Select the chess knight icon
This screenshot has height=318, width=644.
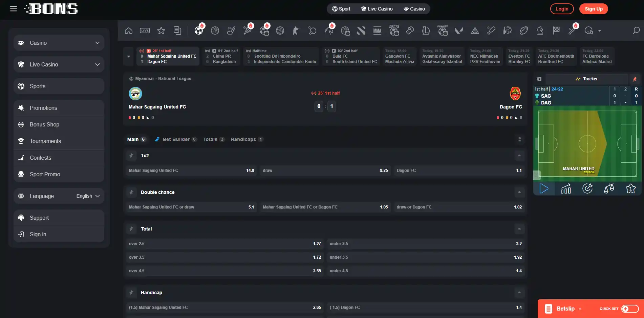540,31
